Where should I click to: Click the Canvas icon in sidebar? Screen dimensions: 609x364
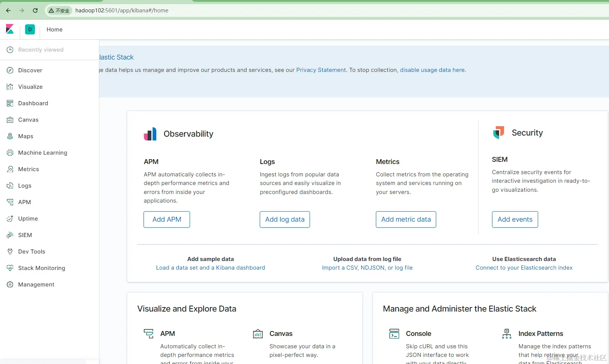[x=10, y=120]
